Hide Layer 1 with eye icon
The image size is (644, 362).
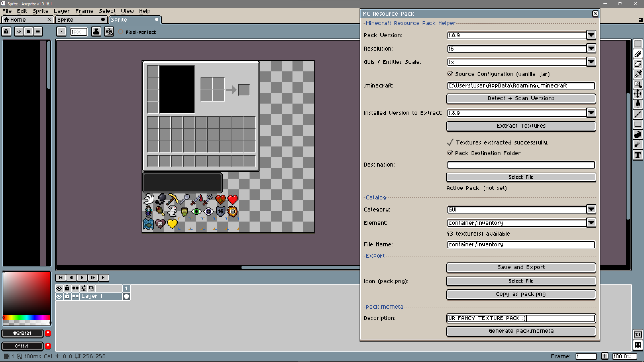59,296
